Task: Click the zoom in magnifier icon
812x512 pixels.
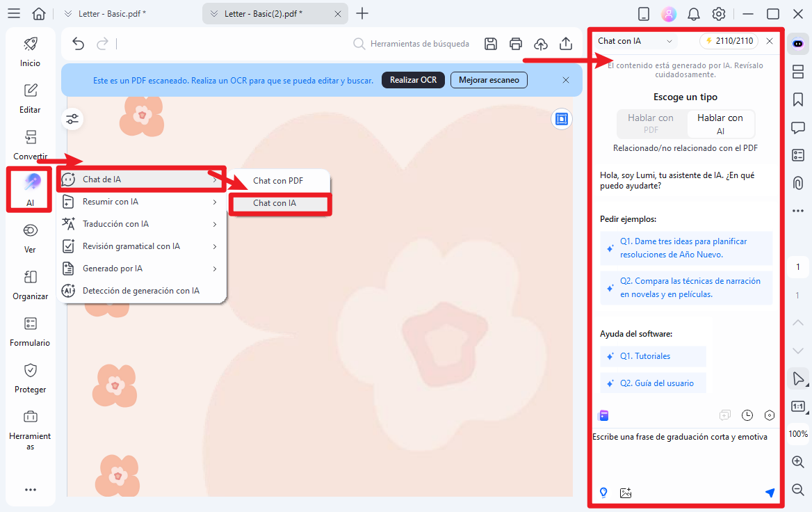Action: [797, 462]
